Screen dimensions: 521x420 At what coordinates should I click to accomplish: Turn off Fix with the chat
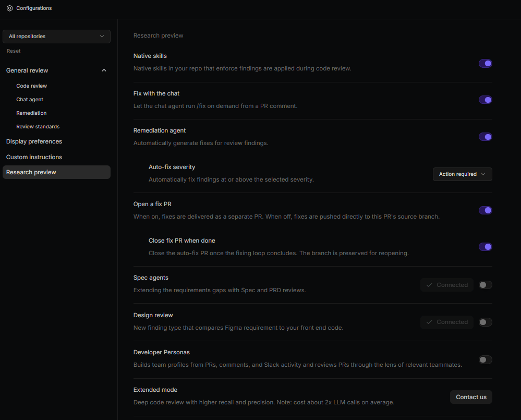point(485,100)
